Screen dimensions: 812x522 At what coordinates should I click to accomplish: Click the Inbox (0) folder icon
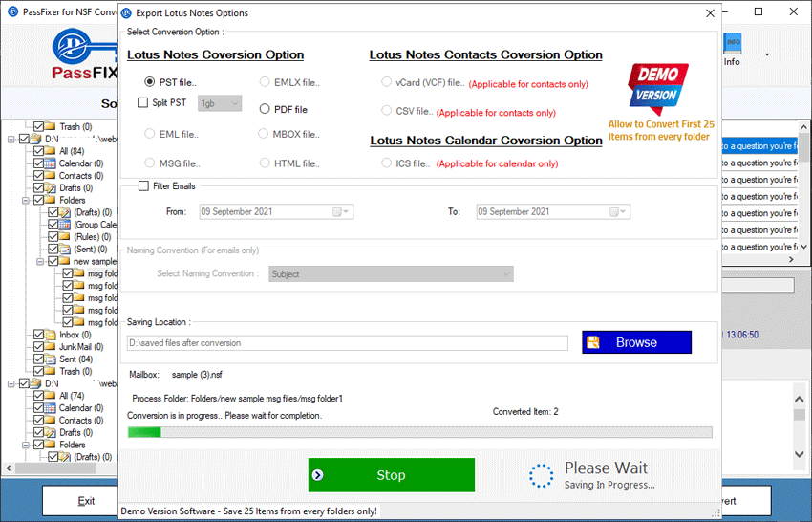[x=51, y=335]
